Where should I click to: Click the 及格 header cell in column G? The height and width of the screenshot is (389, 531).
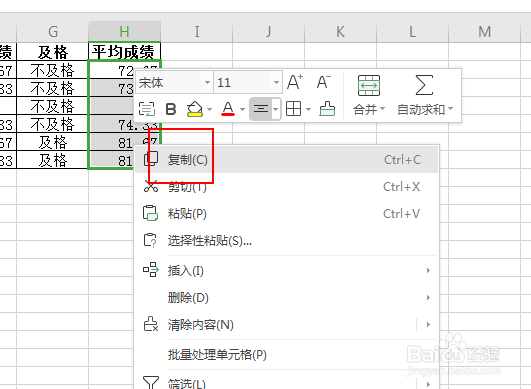click(52, 52)
